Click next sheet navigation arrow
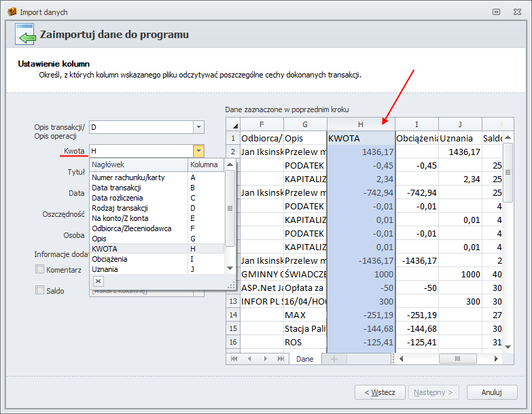 (x=266, y=358)
